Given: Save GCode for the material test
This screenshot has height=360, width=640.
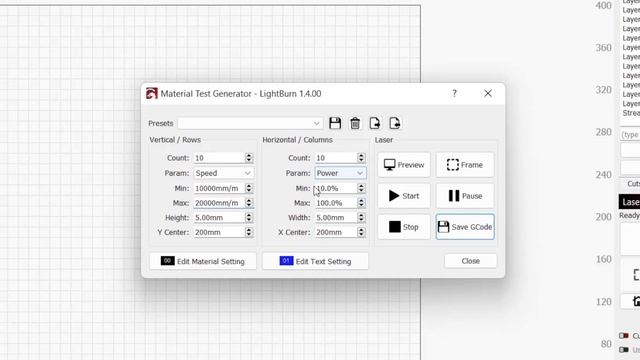Looking at the screenshot, I should (465, 227).
